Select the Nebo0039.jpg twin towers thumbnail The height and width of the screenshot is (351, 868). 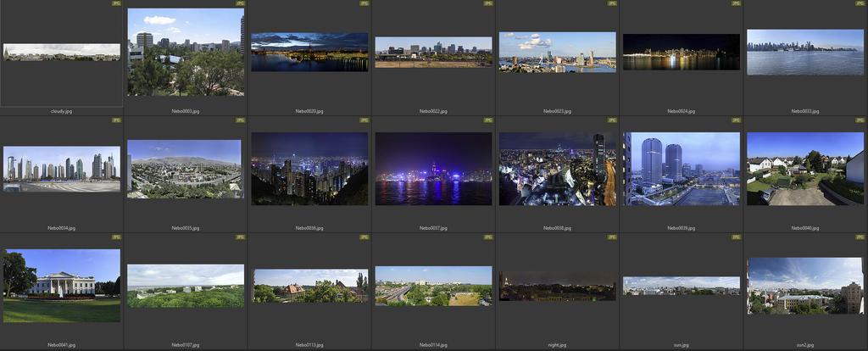[681, 169]
